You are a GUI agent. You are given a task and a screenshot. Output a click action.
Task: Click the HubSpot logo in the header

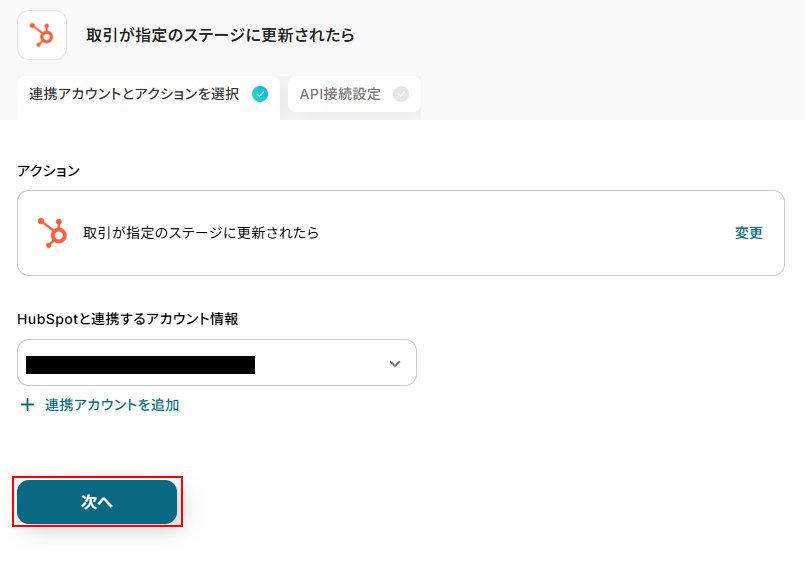[x=42, y=35]
